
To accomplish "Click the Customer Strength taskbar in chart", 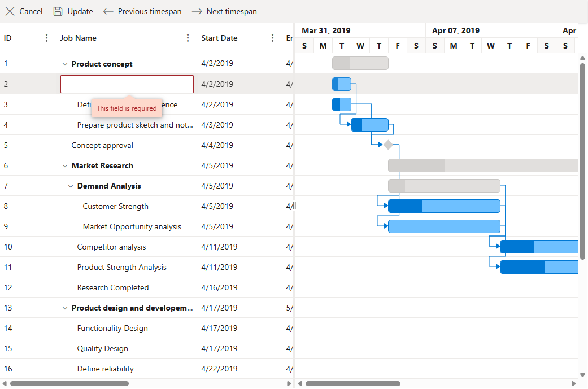I will (444, 206).
